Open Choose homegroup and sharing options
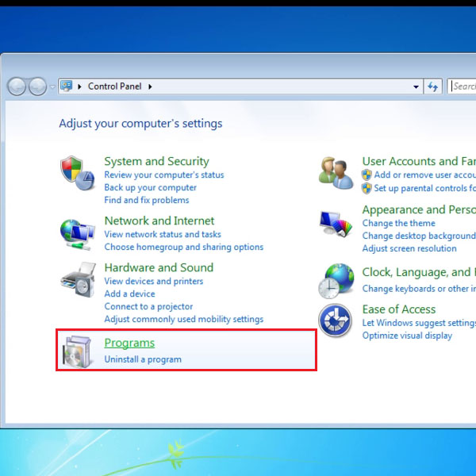The width and height of the screenshot is (476, 476). pos(184,247)
